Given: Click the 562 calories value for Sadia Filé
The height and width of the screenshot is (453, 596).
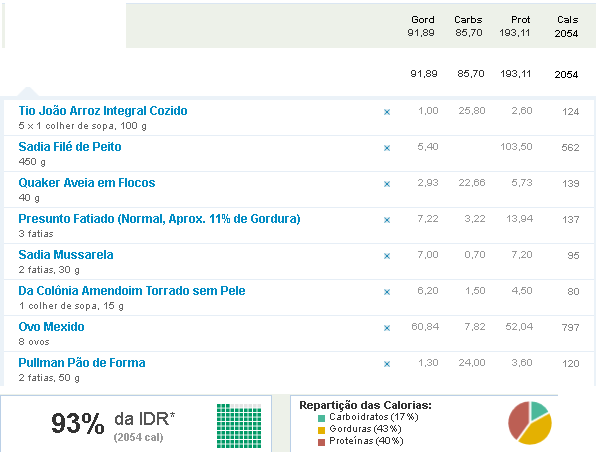Looking at the screenshot, I should [x=570, y=147].
